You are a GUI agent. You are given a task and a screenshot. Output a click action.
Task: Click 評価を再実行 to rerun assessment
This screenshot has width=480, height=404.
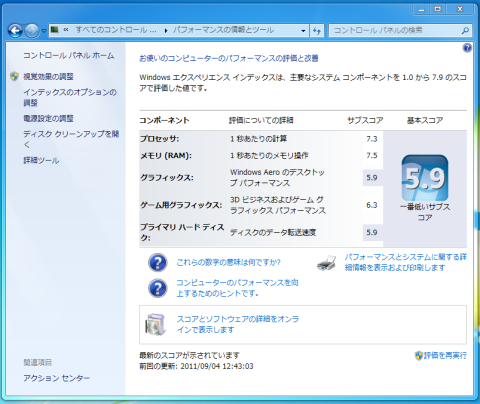coord(445,356)
